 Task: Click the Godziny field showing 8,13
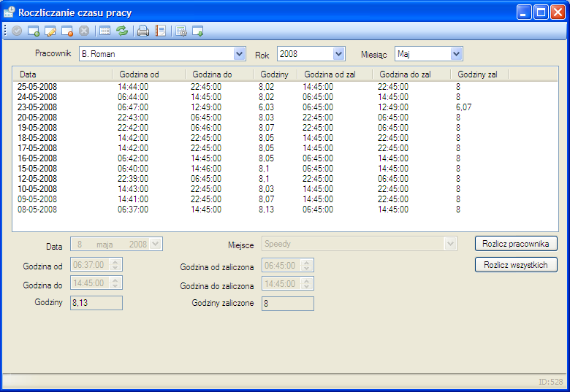[x=96, y=303]
